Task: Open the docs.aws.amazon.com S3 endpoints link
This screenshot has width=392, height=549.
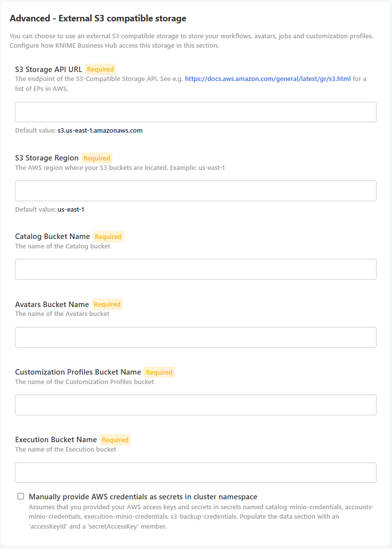Action: [x=268, y=79]
